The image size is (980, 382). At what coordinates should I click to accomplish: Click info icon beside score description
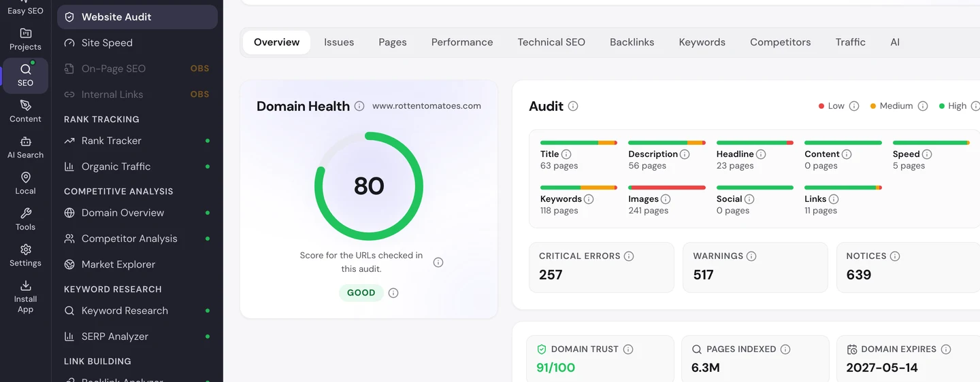438,262
